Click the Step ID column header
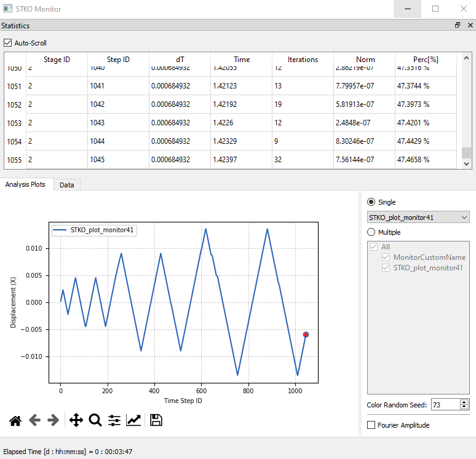Image resolution: width=476 pixels, height=459 pixels. tap(118, 60)
